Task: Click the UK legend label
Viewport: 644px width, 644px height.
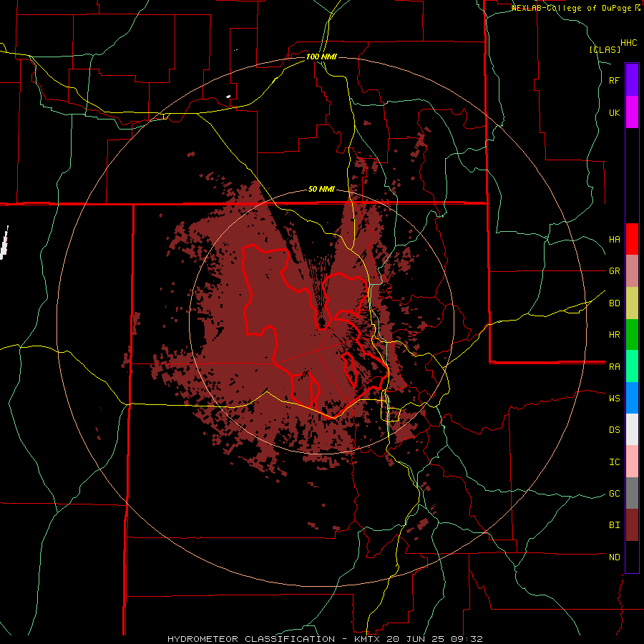Action: [x=614, y=112]
